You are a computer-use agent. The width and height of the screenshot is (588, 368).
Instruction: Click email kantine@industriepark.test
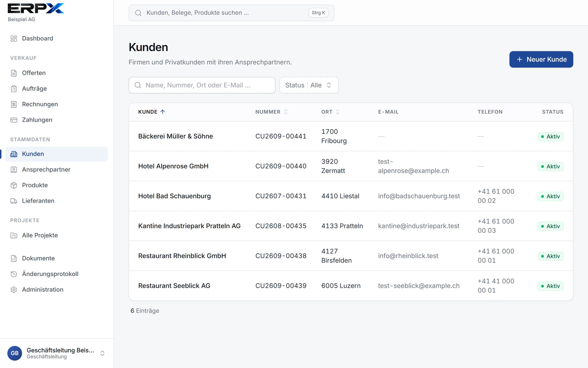[x=419, y=226]
